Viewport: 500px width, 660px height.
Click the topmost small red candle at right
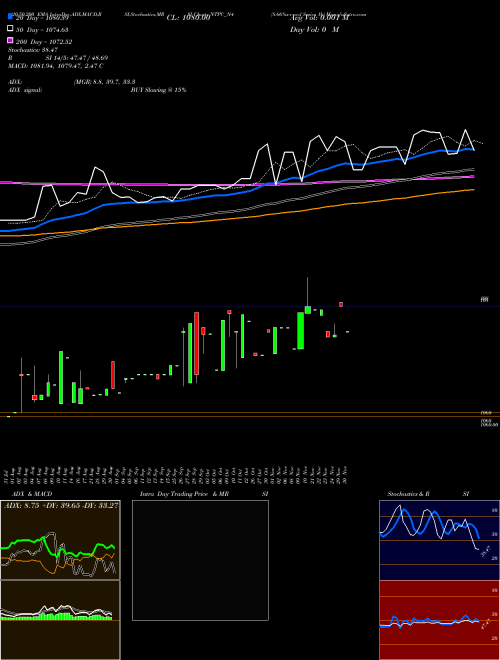click(x=341, y=304)
